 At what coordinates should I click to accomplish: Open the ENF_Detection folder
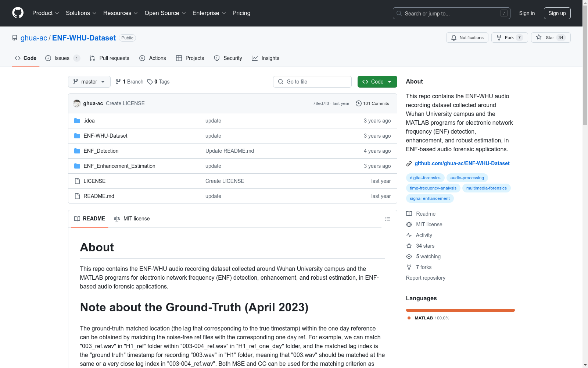point(101,151)
